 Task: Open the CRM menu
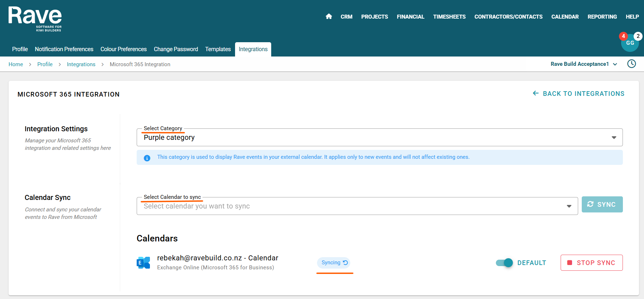click(x=346, y=17)
